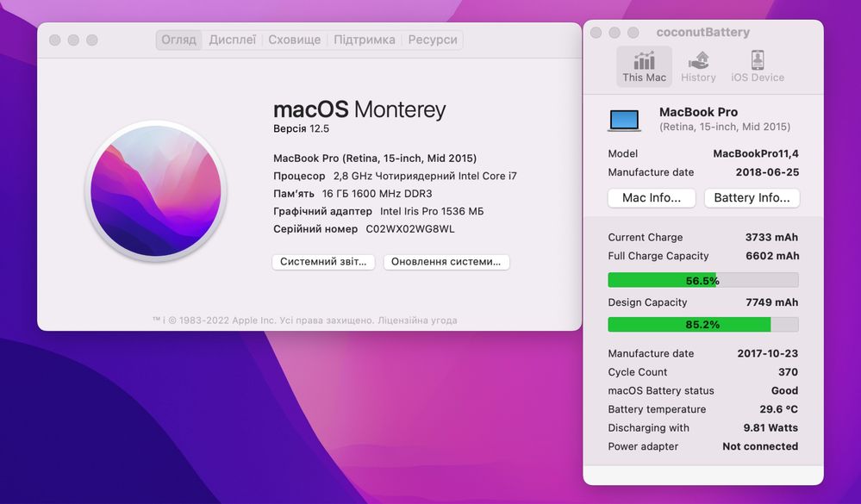
Task: Click Intel Iris Pro 1536 МБ text
Action: 432,211
